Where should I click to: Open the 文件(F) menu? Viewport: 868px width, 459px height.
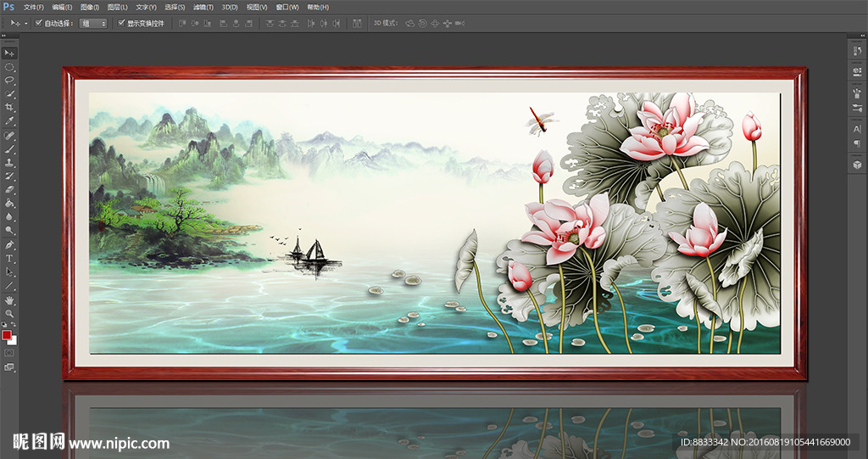click(34, 7)
